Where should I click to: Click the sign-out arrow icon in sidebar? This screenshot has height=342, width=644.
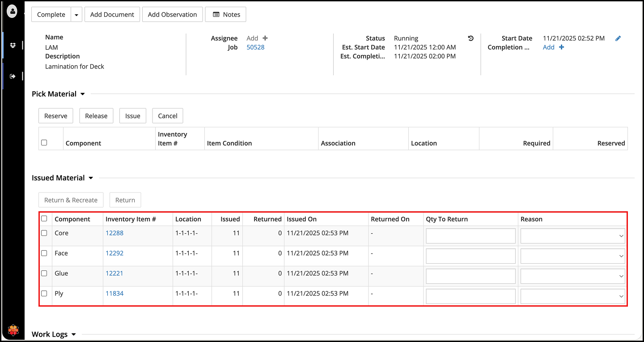pos(13,76)
